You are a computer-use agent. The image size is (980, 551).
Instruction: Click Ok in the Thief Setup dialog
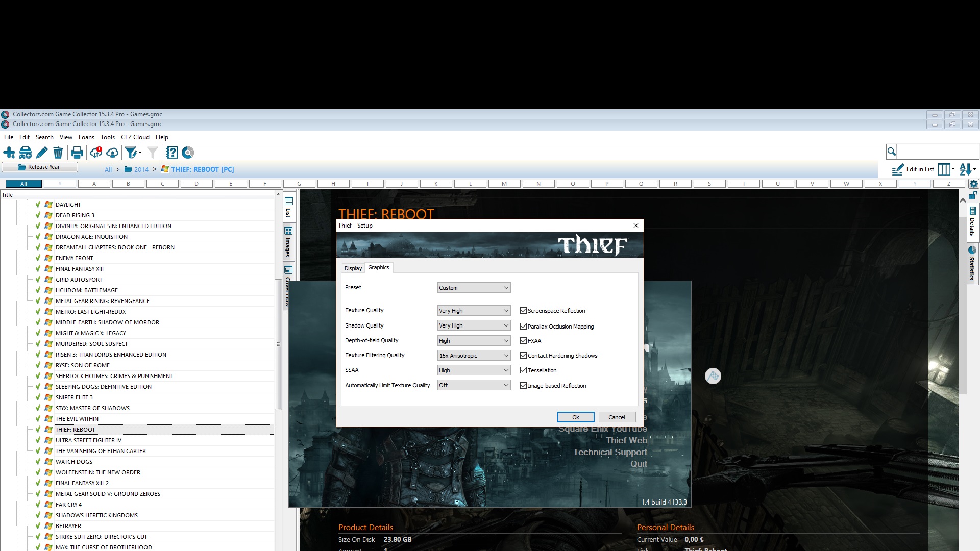[x=576, y=417]
